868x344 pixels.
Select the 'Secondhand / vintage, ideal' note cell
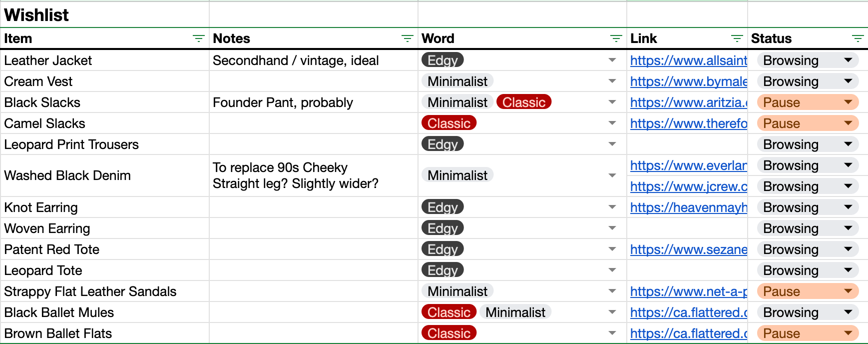coord(313,60)
